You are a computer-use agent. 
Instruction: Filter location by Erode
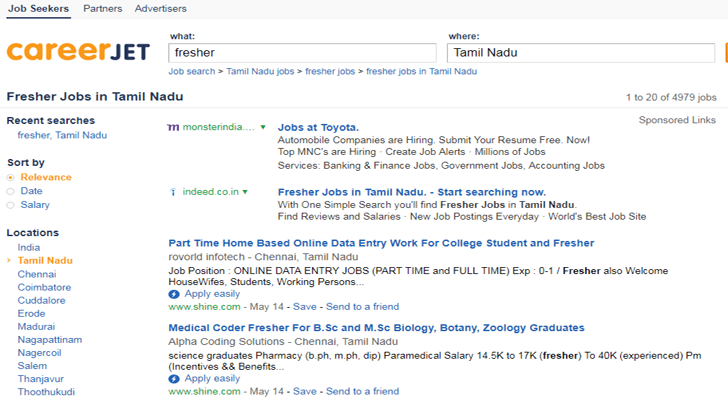tap(31, 314)
